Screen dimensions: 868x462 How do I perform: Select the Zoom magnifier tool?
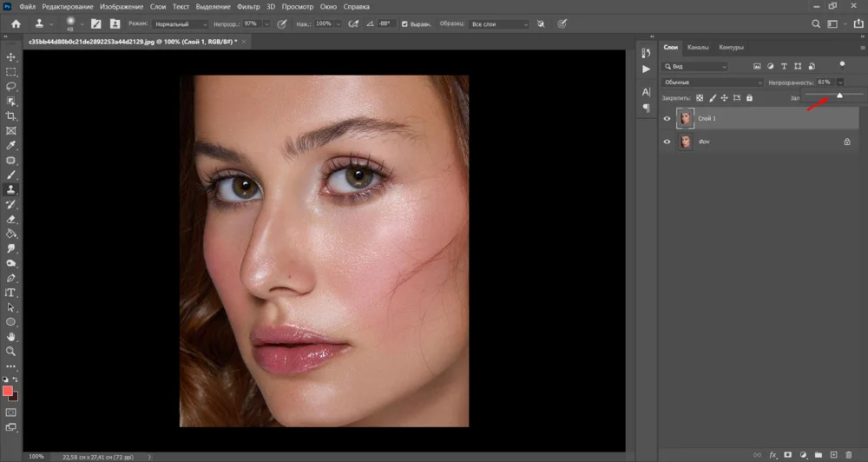pos(11,351)
